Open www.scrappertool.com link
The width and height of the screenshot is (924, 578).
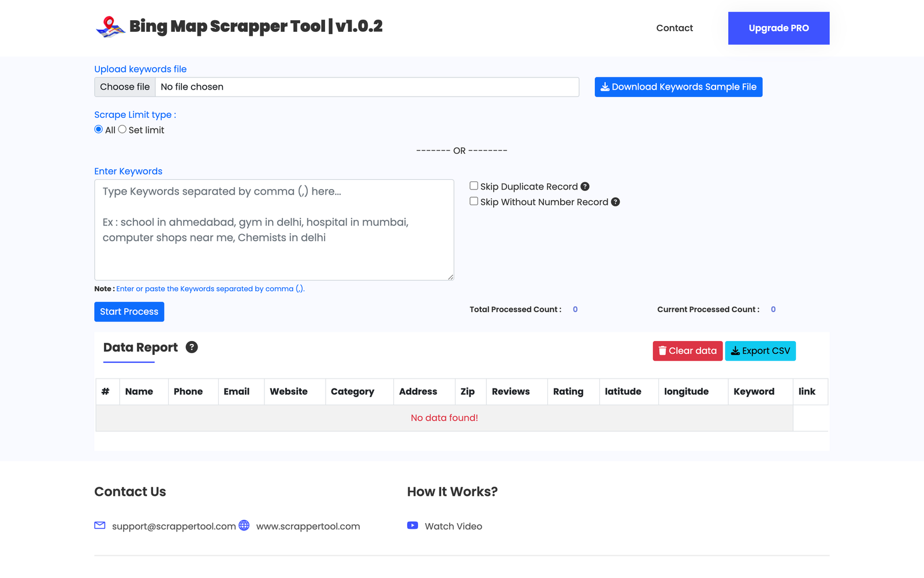point(308,526)
